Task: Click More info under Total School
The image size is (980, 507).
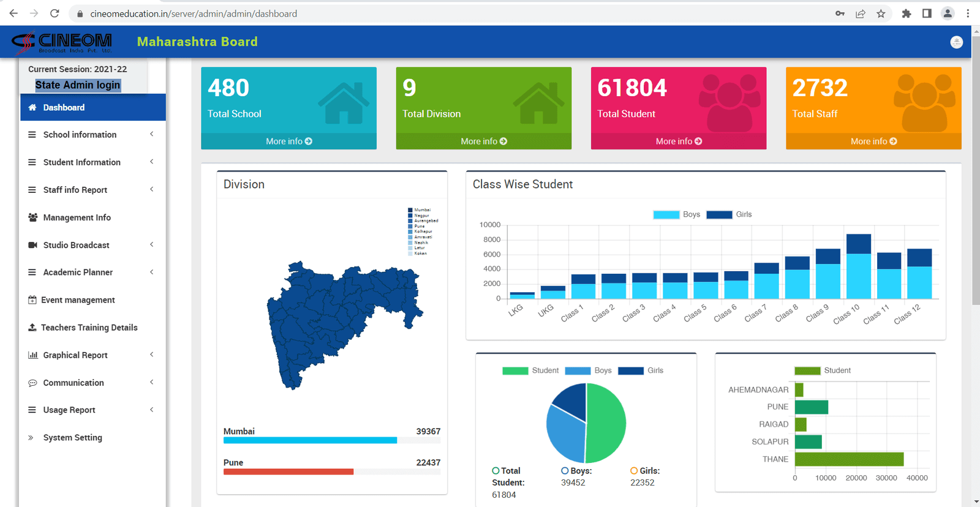Action: pos(288,141)
